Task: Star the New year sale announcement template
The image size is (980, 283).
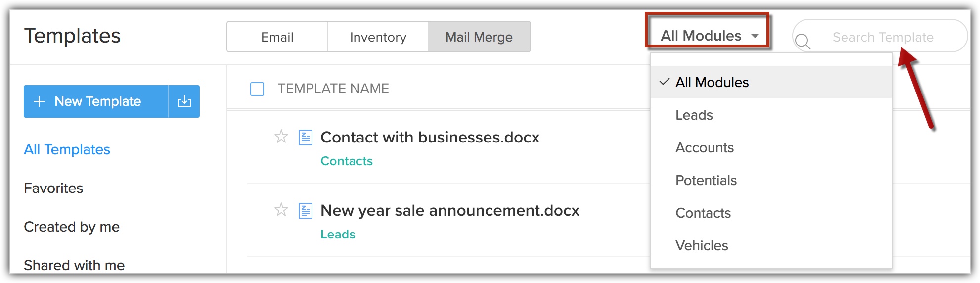Action: pos(281,210)
